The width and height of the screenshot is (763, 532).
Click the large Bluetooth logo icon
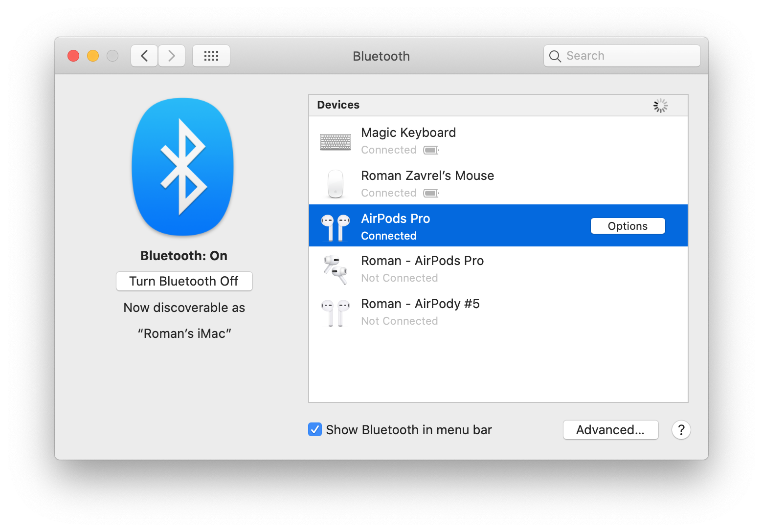(183, 167)
